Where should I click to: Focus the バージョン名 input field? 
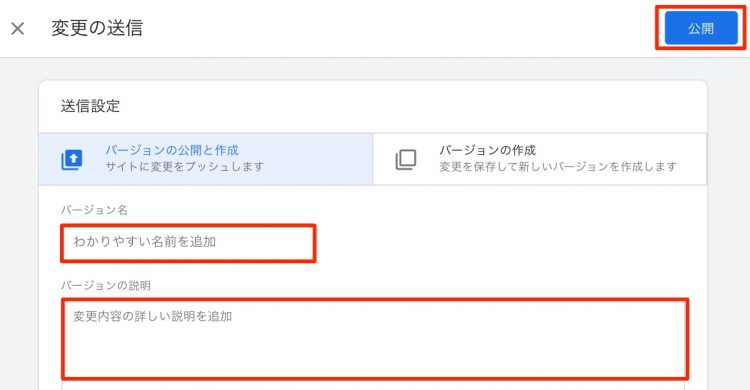pyautogui.click(x=188, y=243)
